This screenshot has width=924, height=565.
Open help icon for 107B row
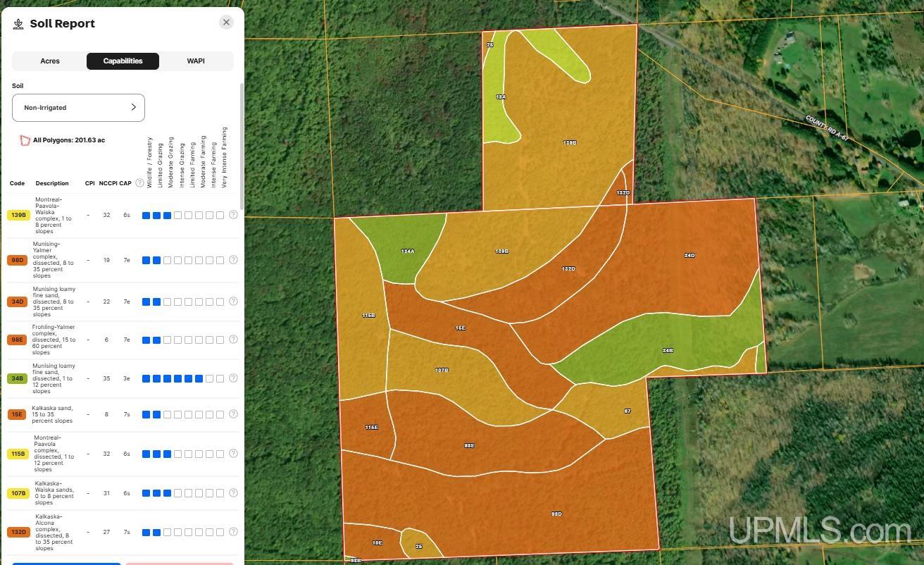(233, 493)
